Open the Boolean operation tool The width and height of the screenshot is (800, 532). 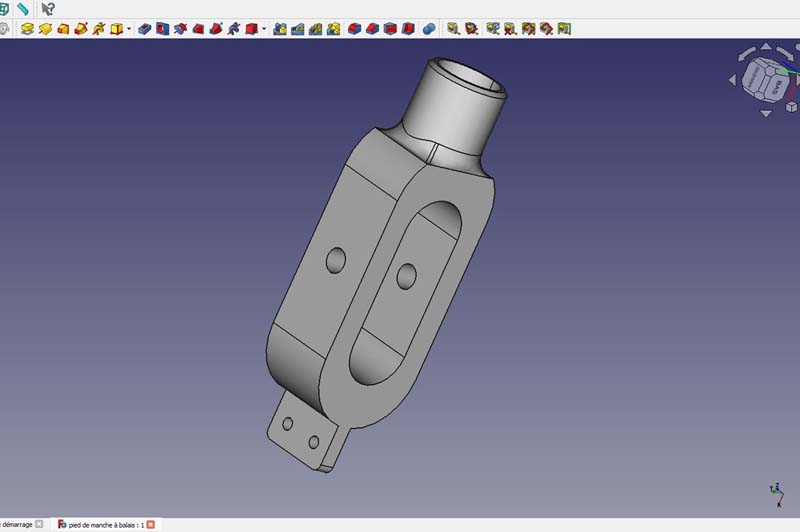(x=429, y=29)
